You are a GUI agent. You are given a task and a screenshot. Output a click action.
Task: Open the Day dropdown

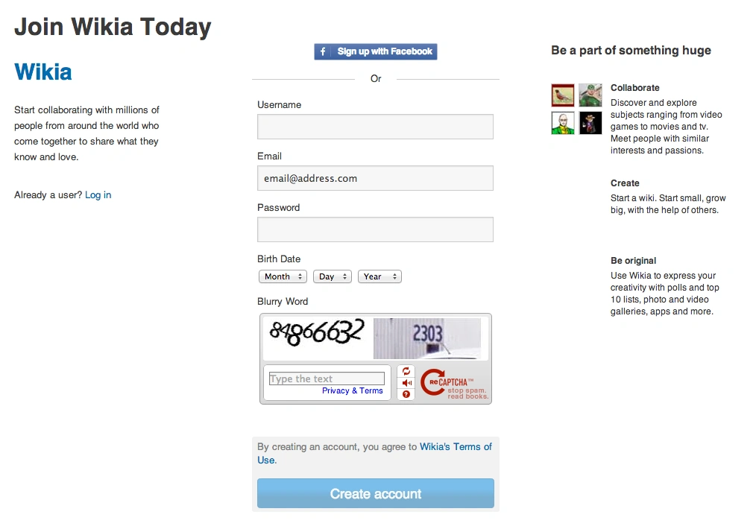click(332, 276)
